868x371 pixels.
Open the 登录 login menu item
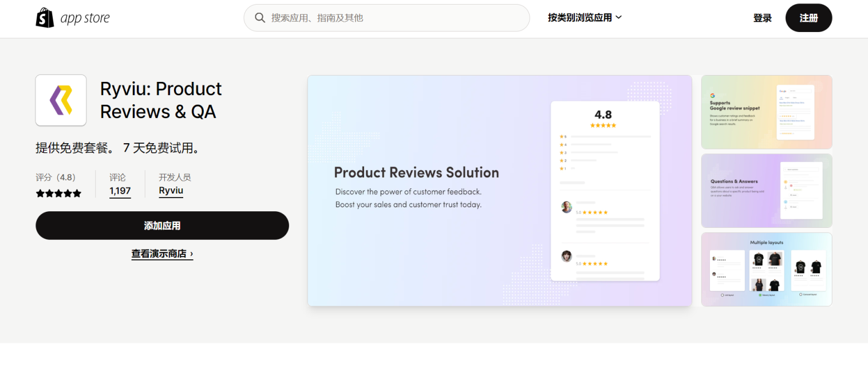(x=762, y=18)
